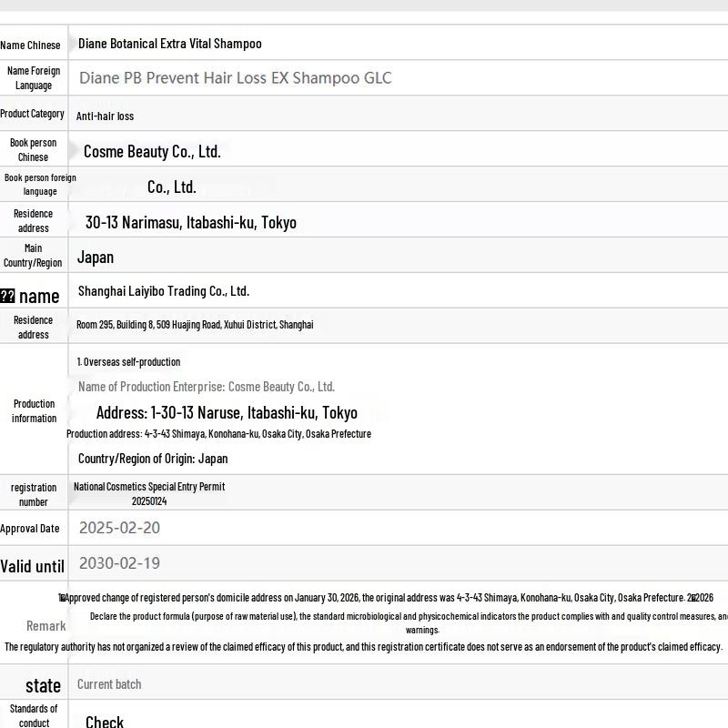Screen dimensions: 728x728
Task: Click the 'registration number' row label
Action: (x=34, y=494)
